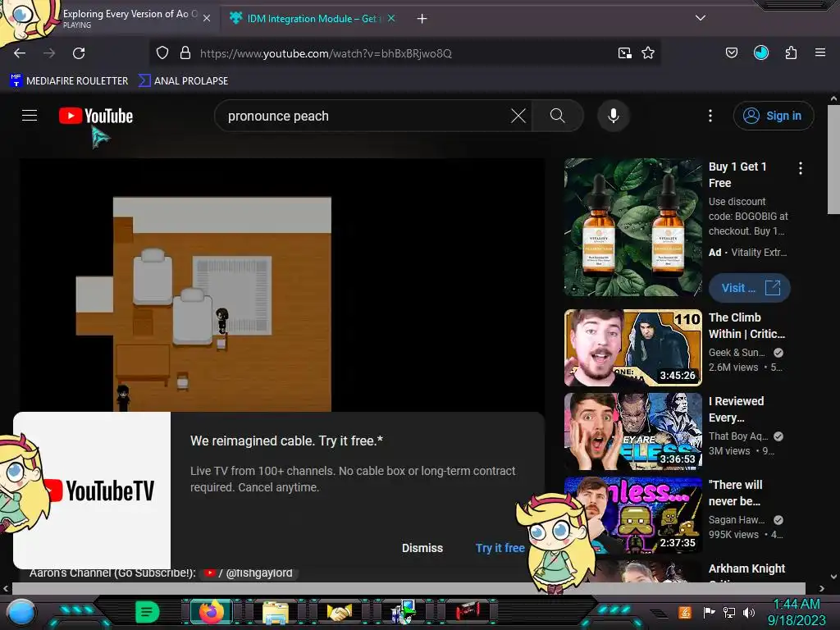
Task: Start voice search with microphone
Action: (x=614, y=116)
